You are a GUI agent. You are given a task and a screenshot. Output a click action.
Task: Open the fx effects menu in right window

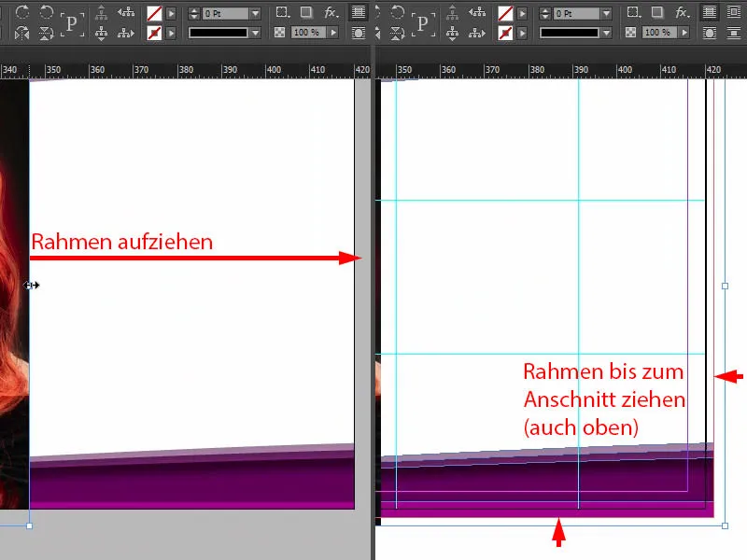(x=683, y=12)
